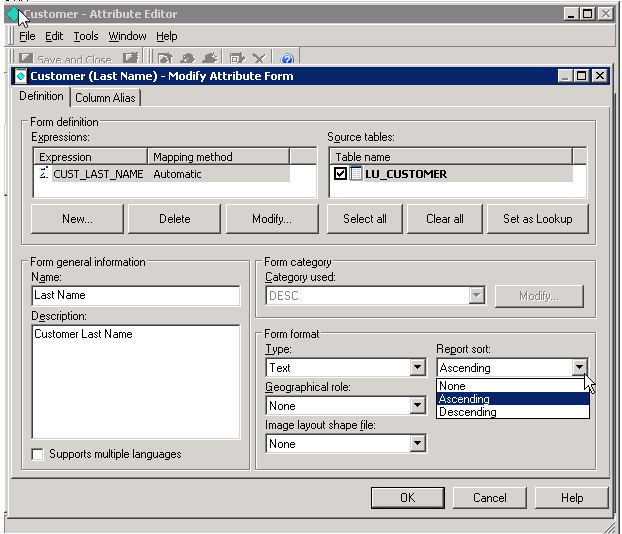Viewport: 622px width, 534px height.
Task: Open the Geographical role dropdown
Action: (x=417, y=406)
